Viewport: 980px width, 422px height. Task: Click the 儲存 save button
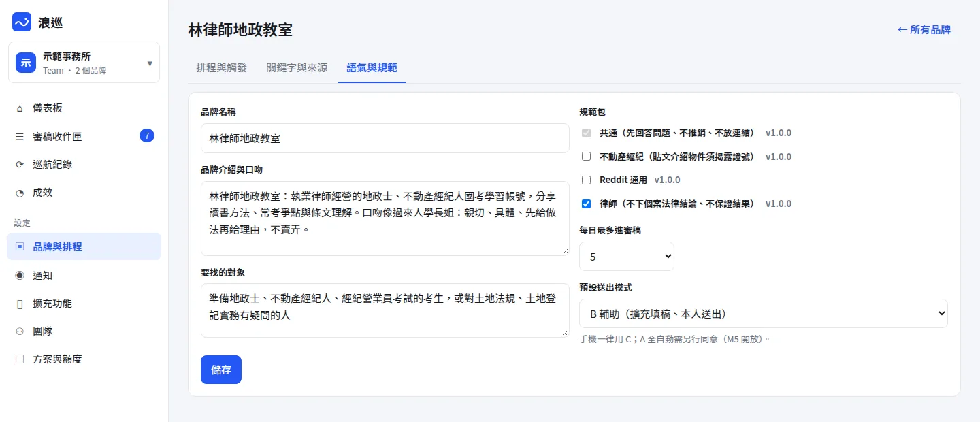221,370
